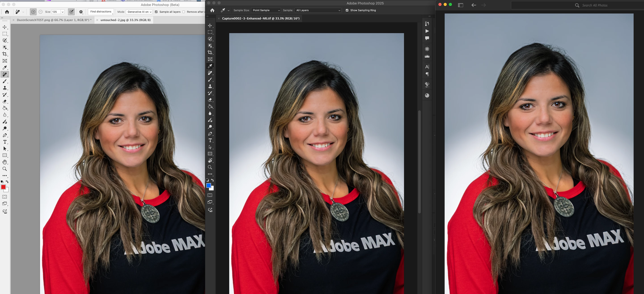Switch to DustnScratchTEST.png tab
The width and height of the screenshot is (644, 294).
click(x=54, y=20)
